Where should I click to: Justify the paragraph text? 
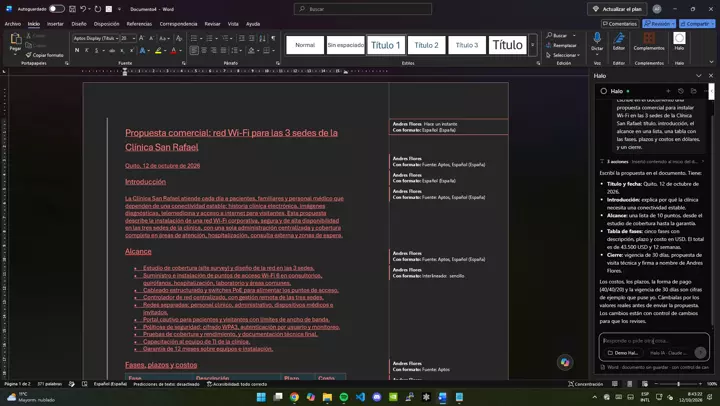click(x=224, y=51)
